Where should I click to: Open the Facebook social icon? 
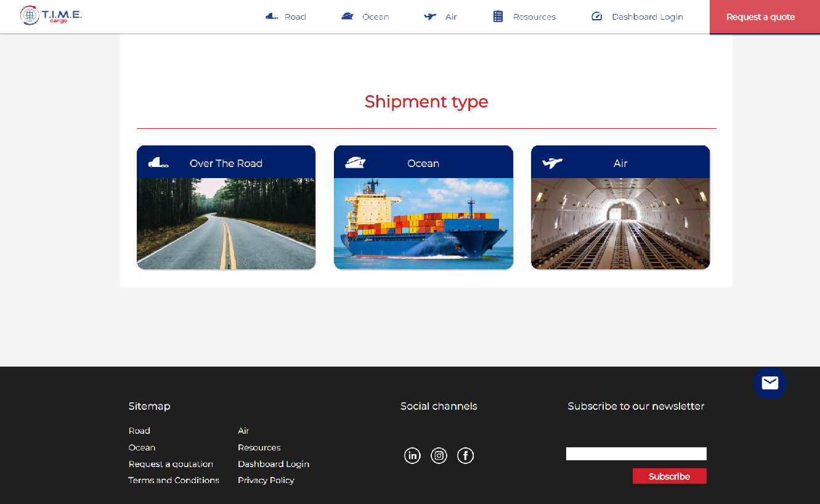pos(465,456)
